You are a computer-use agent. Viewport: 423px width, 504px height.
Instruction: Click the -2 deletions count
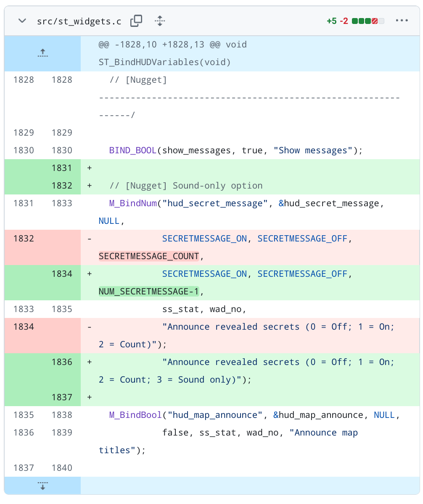click(344, 21)
